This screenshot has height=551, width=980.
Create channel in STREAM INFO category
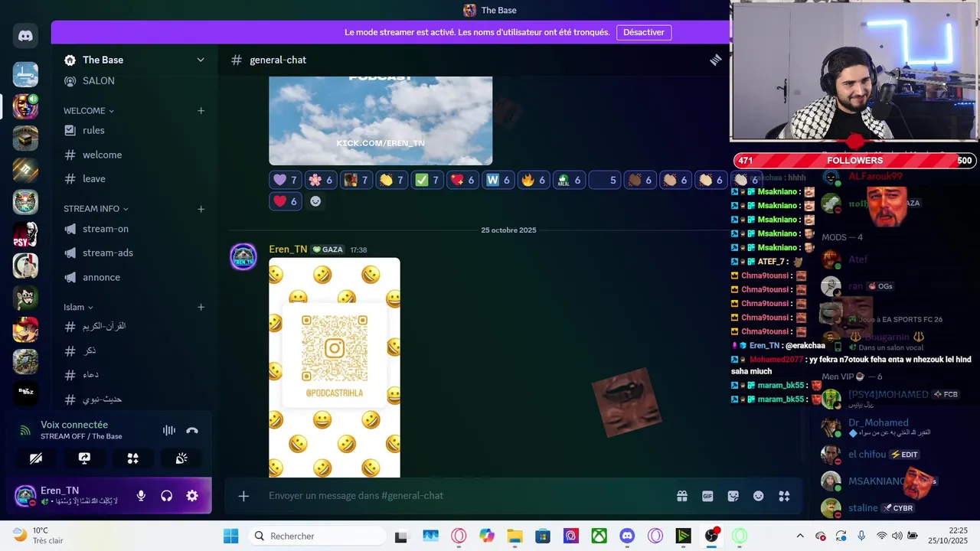coord(201,209)
